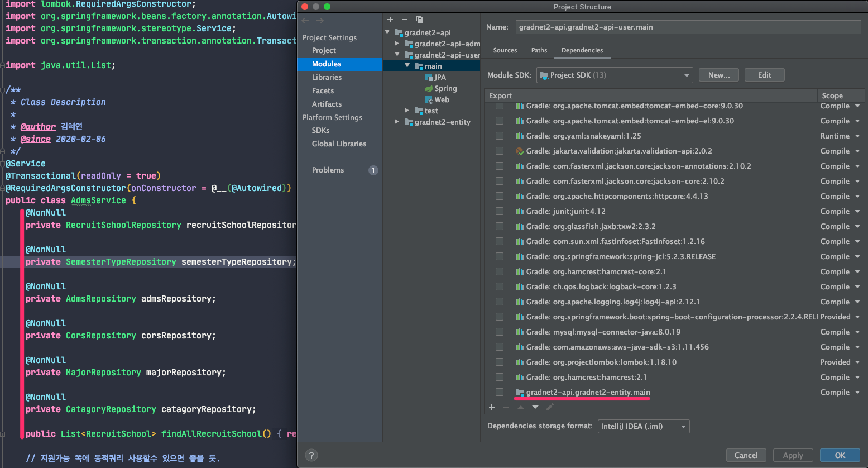Expand the gradnet2-api-adm tree node
Viewport: 868px width, 468px height.
(397, 44)
